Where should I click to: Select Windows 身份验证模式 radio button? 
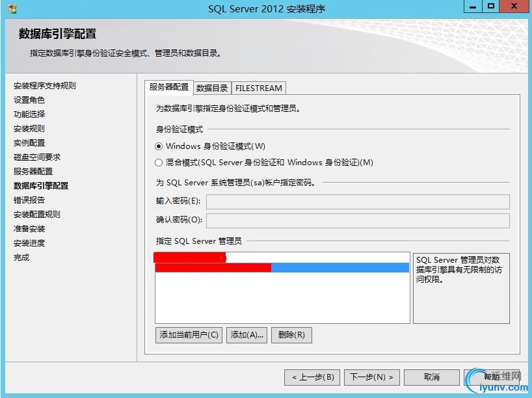point(159,146)
